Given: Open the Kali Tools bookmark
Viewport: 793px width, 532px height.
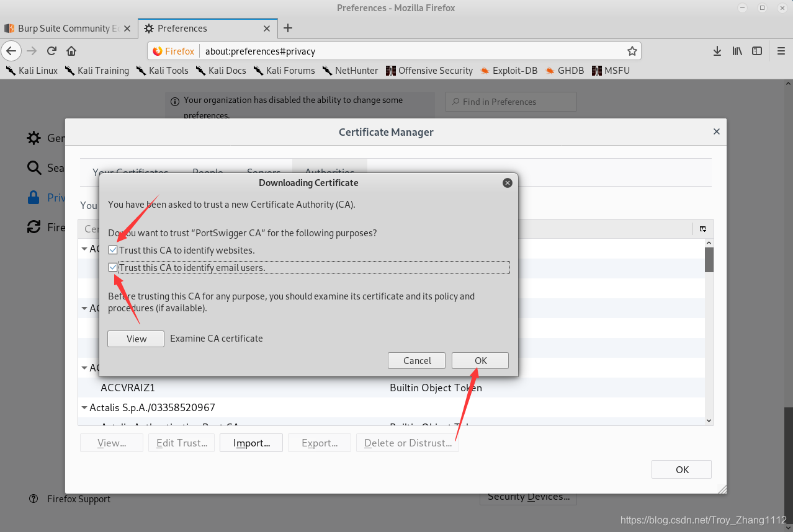Looking at the screenshot, I should 162,71.
